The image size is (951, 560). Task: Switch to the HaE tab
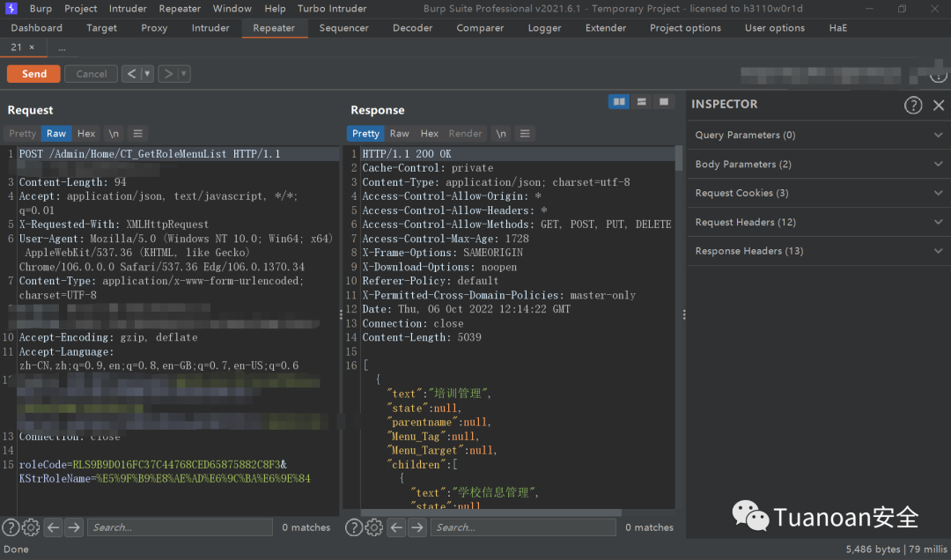[x=838, y=28]
